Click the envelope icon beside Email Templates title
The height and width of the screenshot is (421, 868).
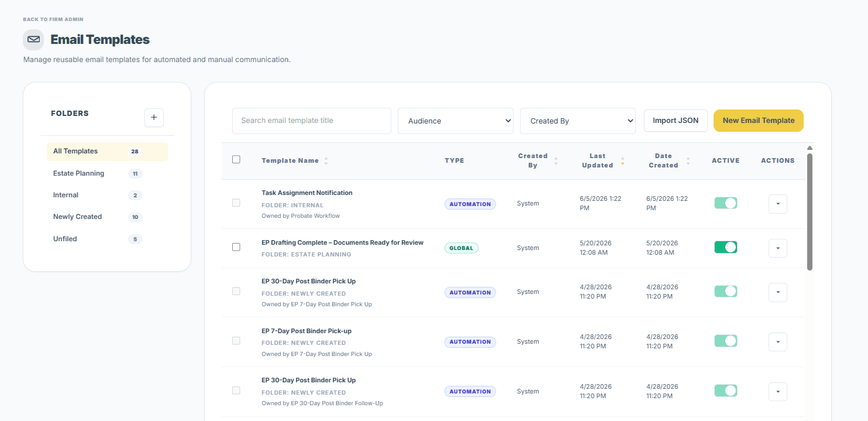(33, 39)
